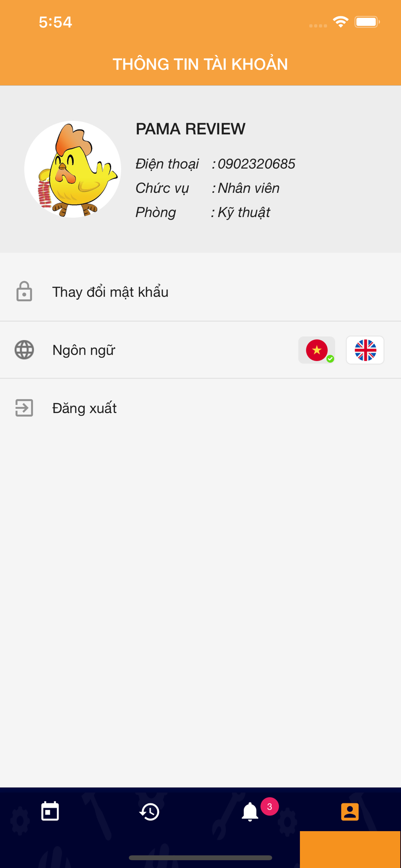Image resolution: width=401 pixels, height=868 pixels.
Task: Open the history clock tab
Action: tap(150, 812)
